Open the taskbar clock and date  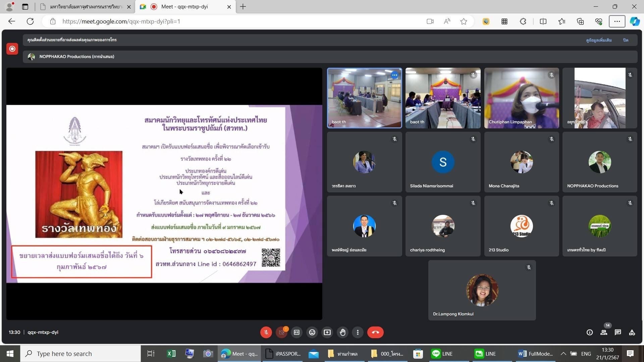(x=607, y=354)
